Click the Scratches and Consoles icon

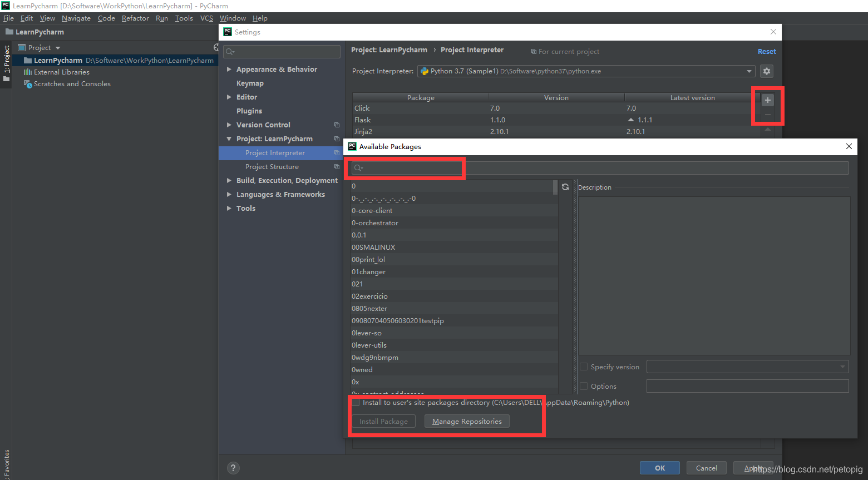coord(27,84)
